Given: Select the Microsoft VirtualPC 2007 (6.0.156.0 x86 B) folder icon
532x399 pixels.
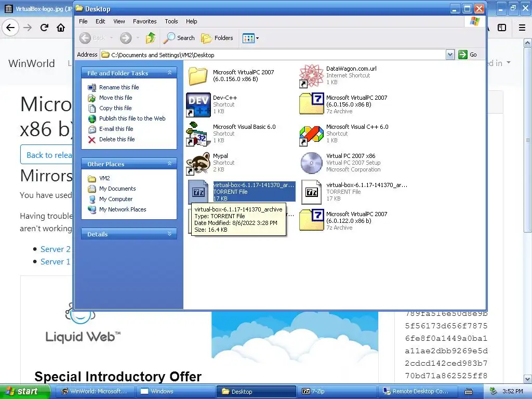Looking at the screenshot, I should coord(198,76).
